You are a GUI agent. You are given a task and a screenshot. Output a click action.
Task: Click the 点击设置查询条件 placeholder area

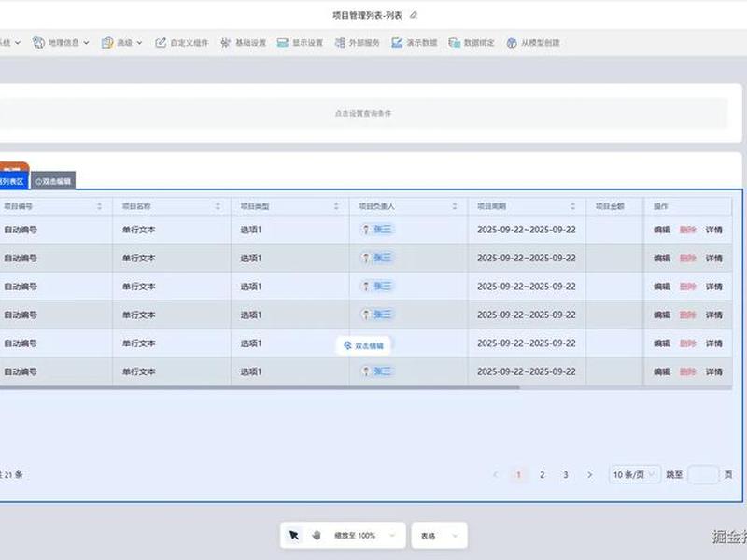[x=363, y=113]
